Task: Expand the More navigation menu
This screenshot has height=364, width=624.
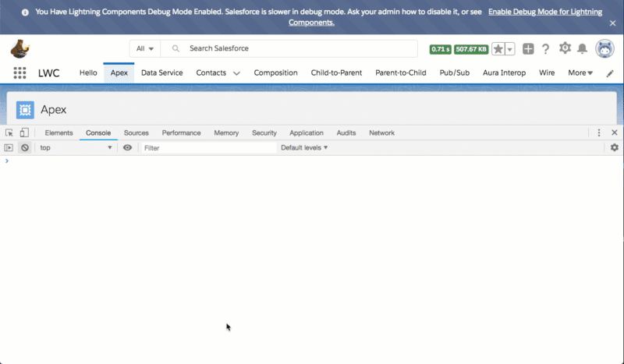Action: 580,73
